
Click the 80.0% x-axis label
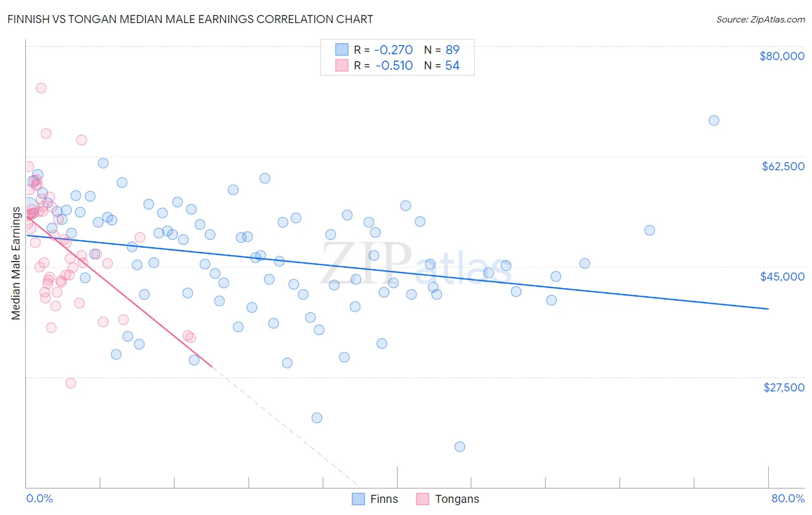[788, 498]
